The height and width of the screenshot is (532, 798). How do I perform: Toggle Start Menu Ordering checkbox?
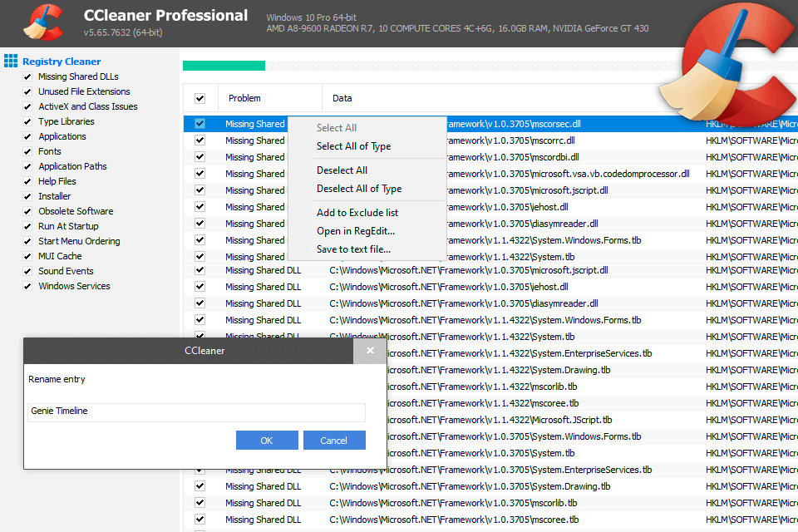coord(27,241)
